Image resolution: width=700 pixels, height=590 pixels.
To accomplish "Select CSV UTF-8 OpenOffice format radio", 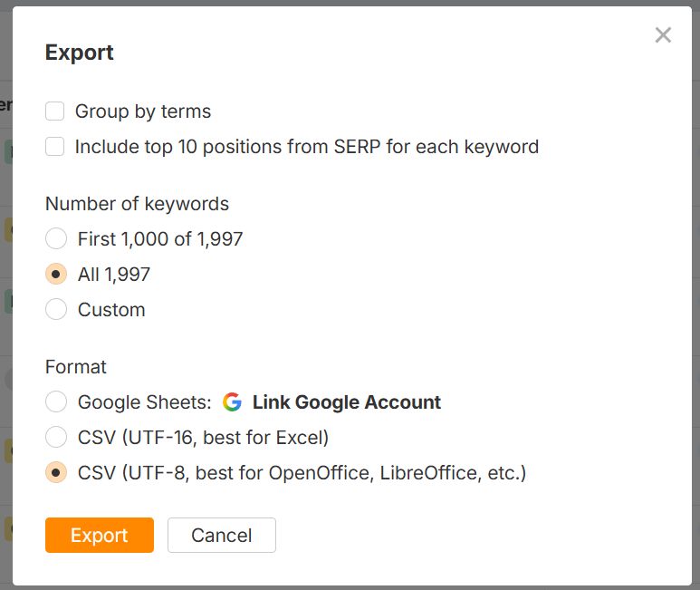I will [x=56, y=472].
